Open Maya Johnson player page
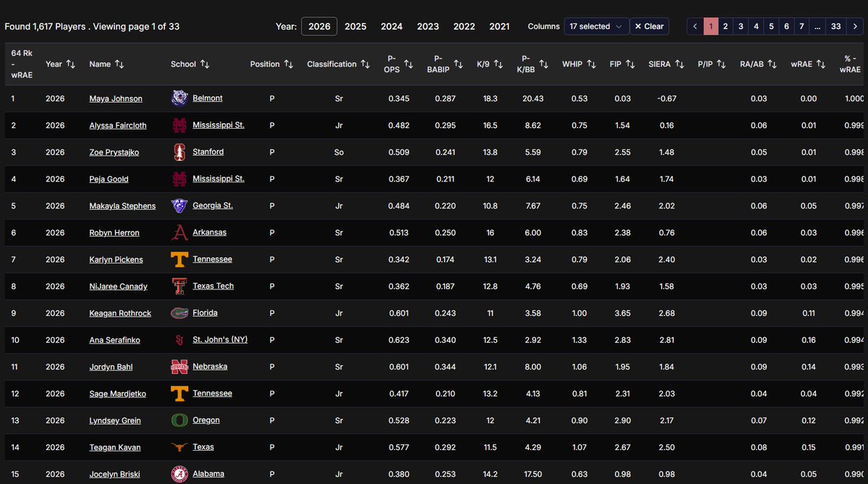868x484 pixels. (116, 98)
